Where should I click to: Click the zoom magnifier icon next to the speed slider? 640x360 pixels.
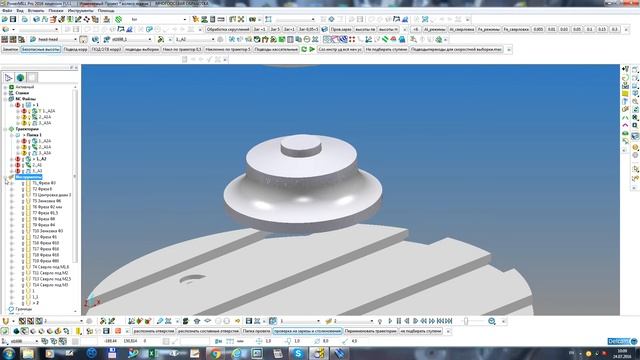[492, 321]
